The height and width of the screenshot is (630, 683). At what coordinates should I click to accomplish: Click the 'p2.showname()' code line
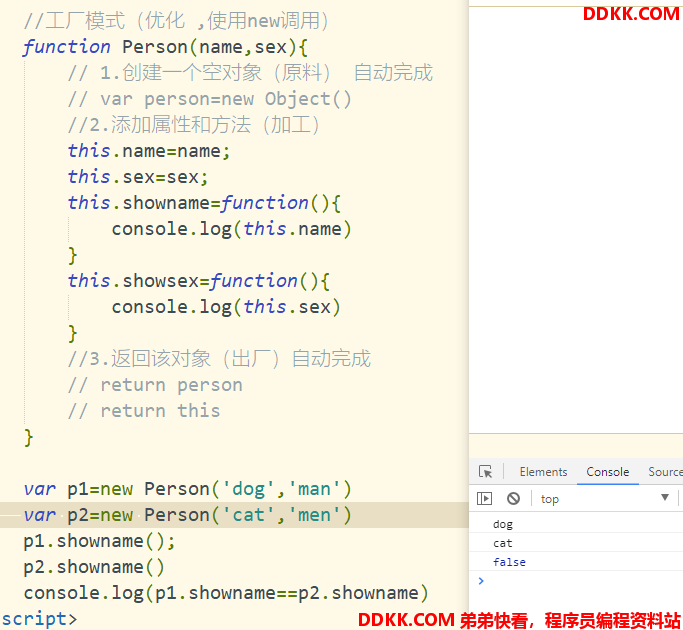click(94, 567)
